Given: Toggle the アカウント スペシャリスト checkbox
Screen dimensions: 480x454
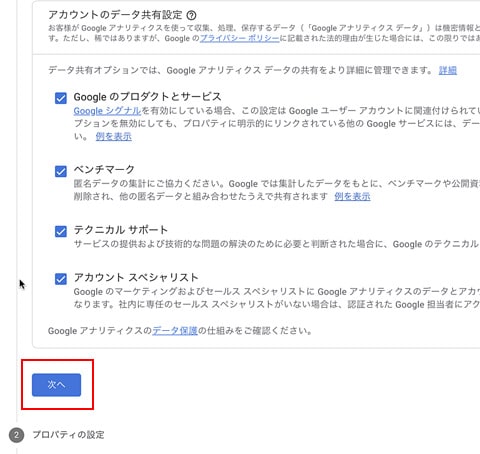Looking at the screenshot, I should (61, 279).
